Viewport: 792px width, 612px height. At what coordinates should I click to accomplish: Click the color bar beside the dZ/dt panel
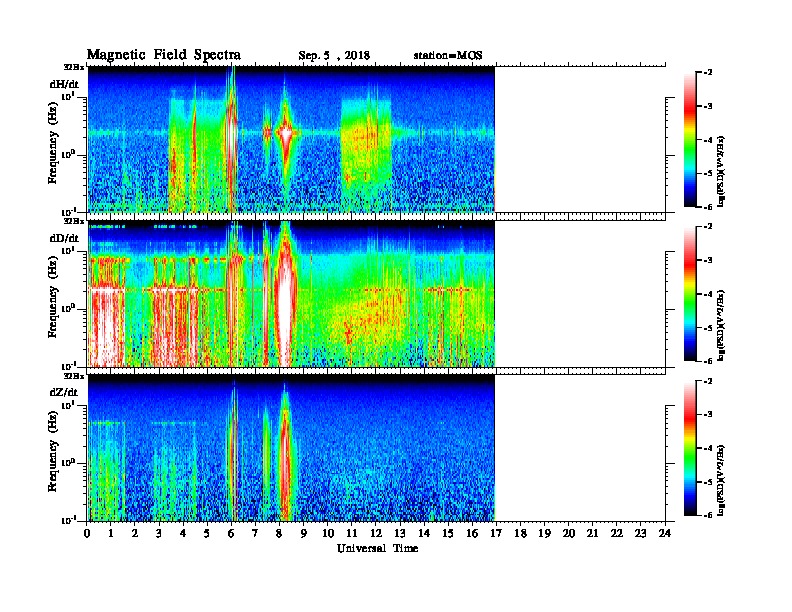pos(690,448)
